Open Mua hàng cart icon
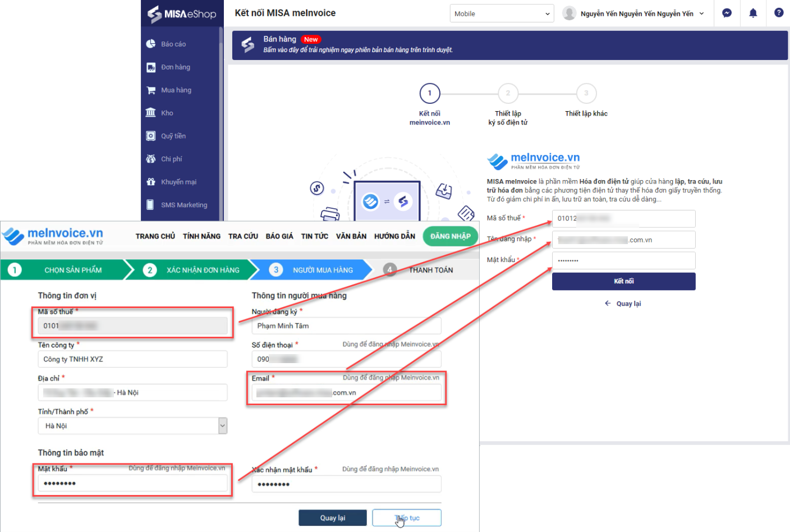This screenshot has height=532, width=790. pos(151,90)
